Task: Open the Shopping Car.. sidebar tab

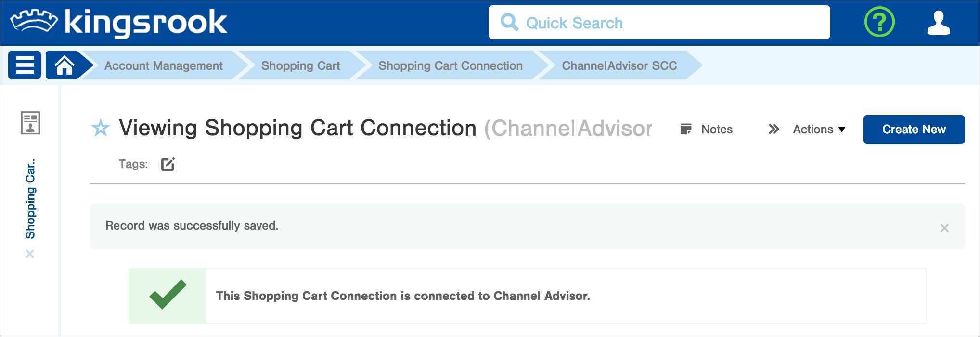Action: coord(30,199)
